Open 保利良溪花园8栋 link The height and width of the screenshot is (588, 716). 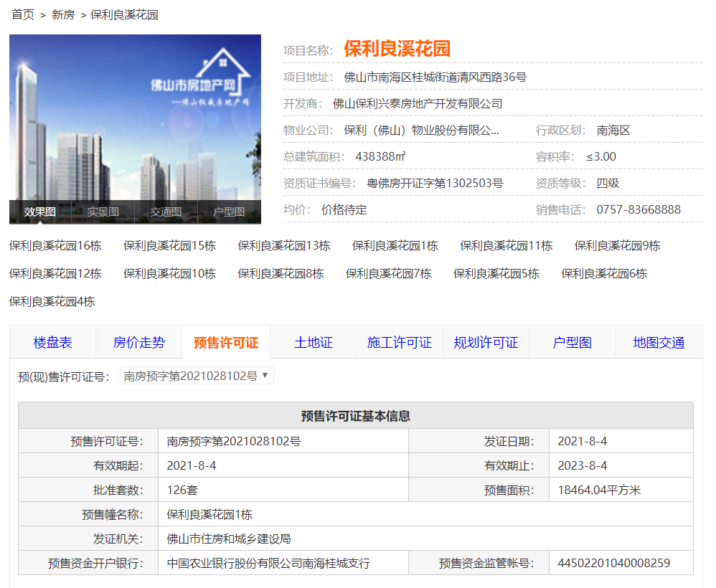[281, 273]
